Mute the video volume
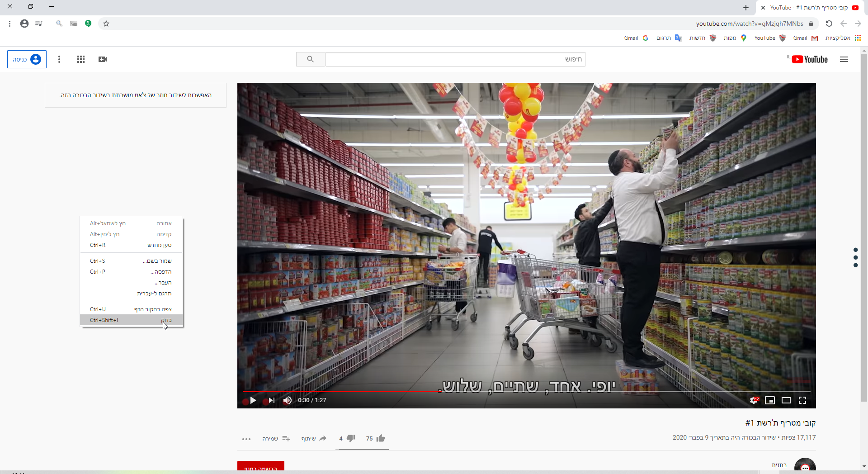This screenshot has width=868, height=474. 287,400
